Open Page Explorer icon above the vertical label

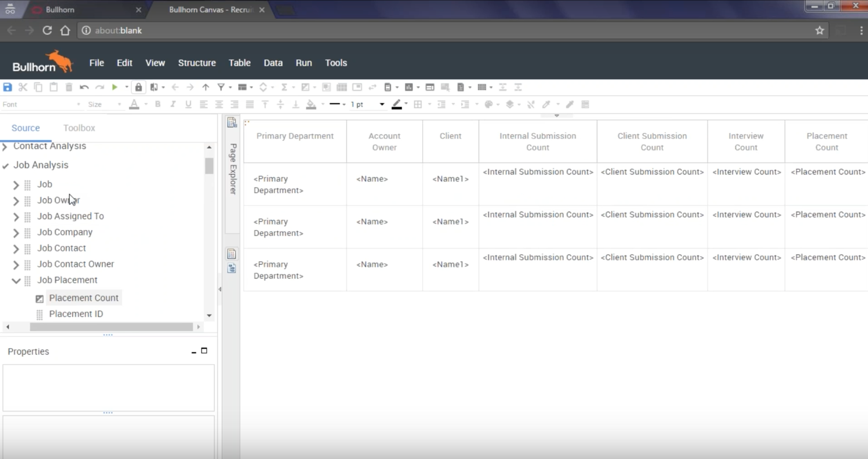tap(232, 122)
